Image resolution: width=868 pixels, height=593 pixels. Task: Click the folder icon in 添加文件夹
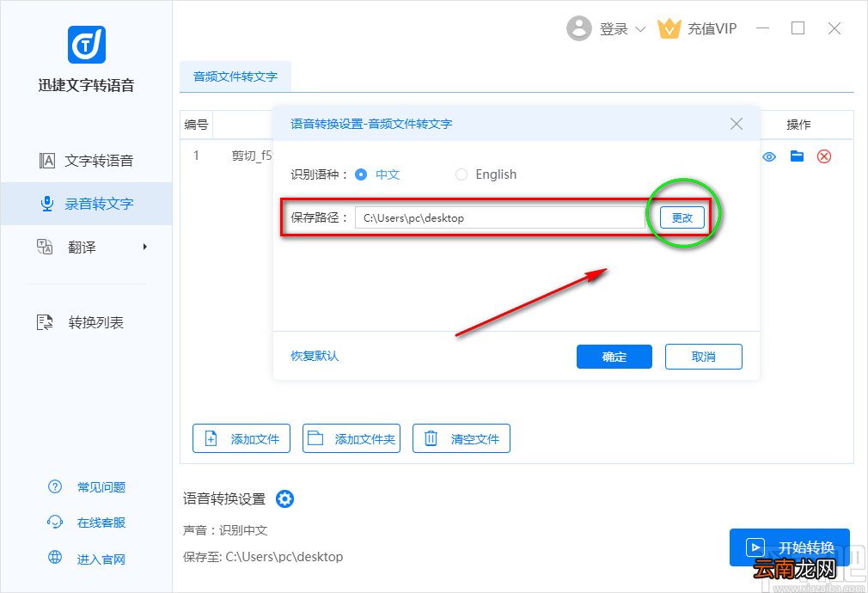point(315,438)
